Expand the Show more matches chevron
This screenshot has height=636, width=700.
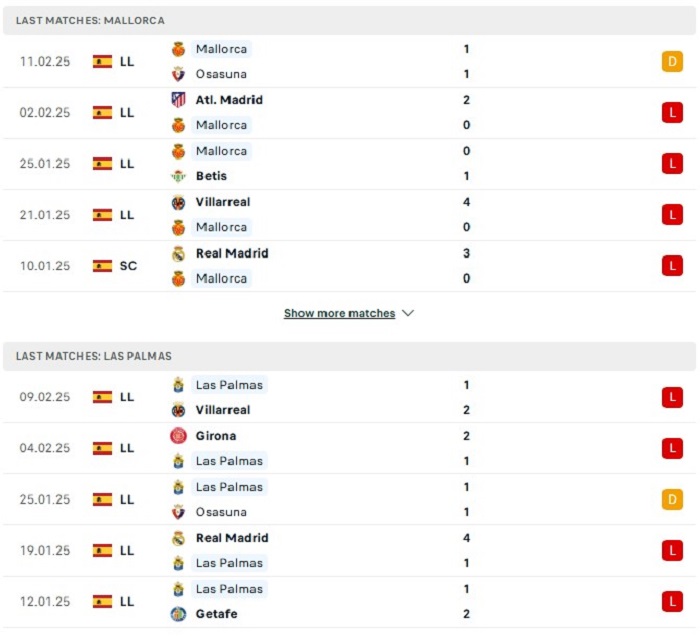408,314
